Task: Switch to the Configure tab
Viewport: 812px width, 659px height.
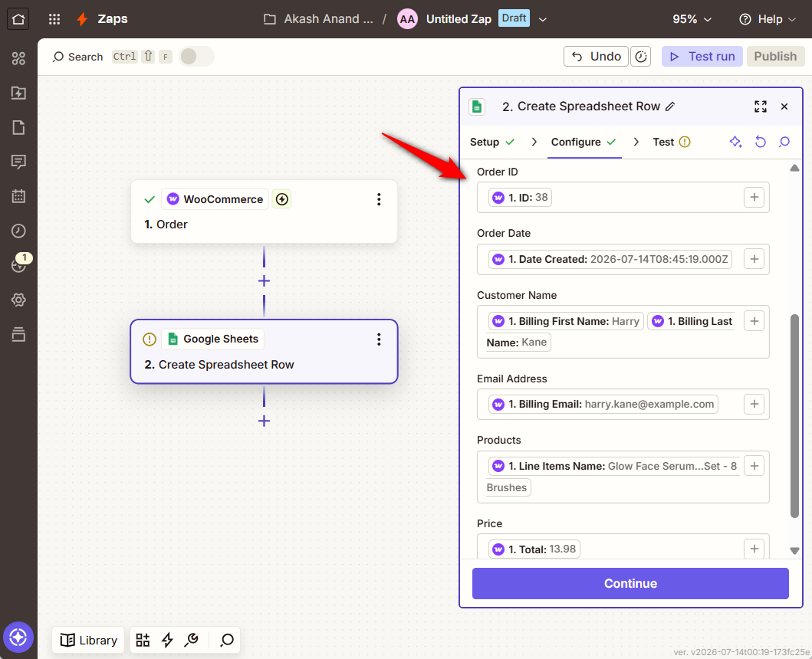Action: pyautogui.click(x=584, y=142)
